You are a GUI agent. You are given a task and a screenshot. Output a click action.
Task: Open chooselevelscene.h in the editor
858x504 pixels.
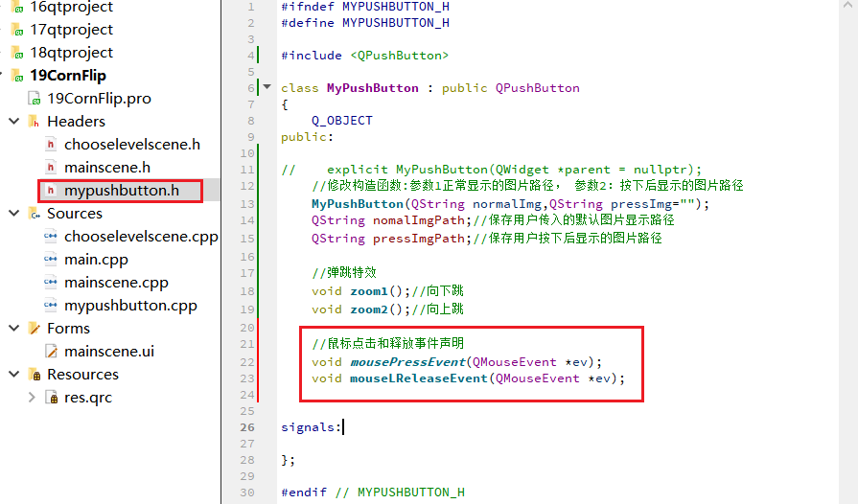coord(132,145)
